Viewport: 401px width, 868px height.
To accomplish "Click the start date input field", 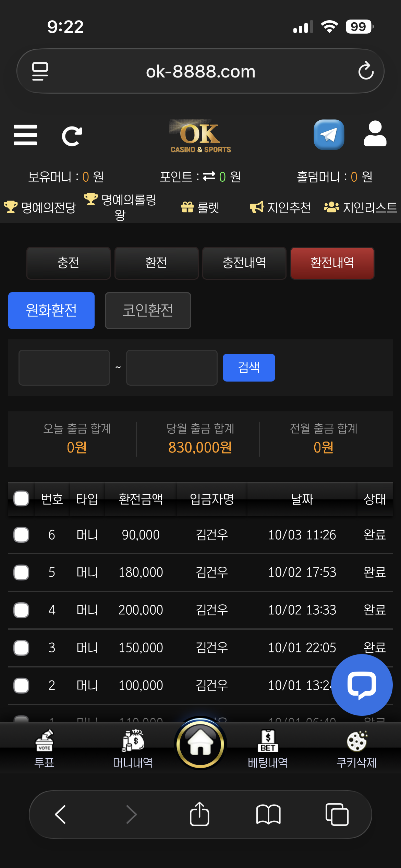I will (x=64, y=367).
